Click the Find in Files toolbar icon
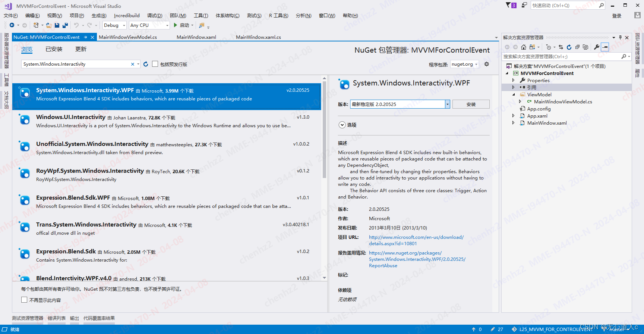The image size is (644, 334). click(202, 25)
